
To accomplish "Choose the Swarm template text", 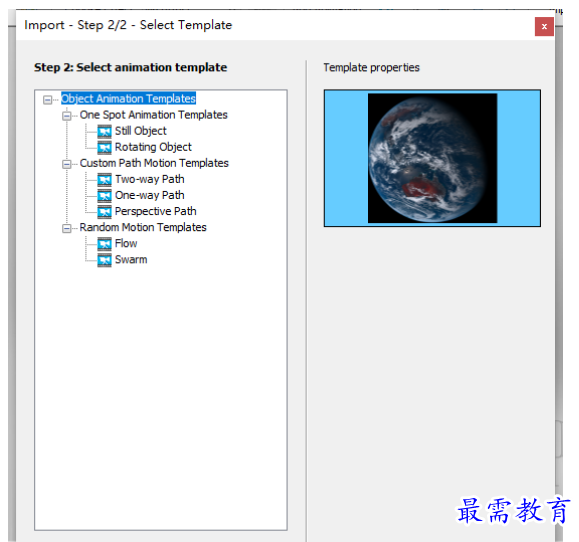I will click(x=131, y=260).
